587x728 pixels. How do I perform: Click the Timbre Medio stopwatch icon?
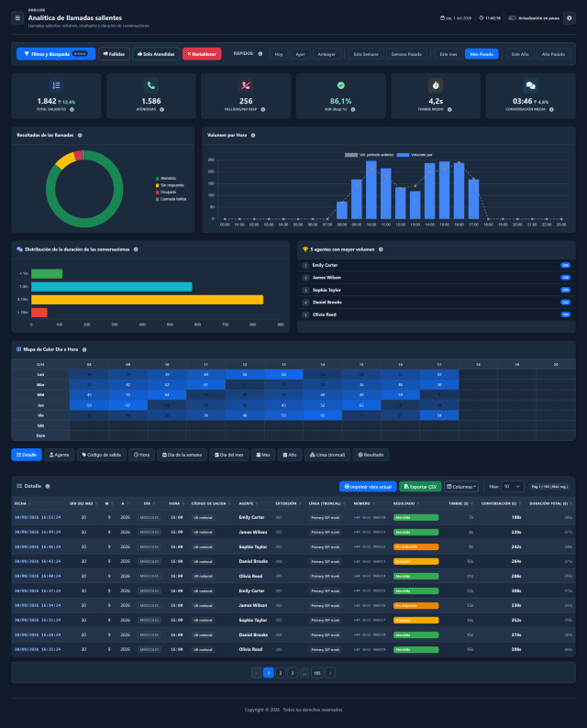tap(436, 85)
